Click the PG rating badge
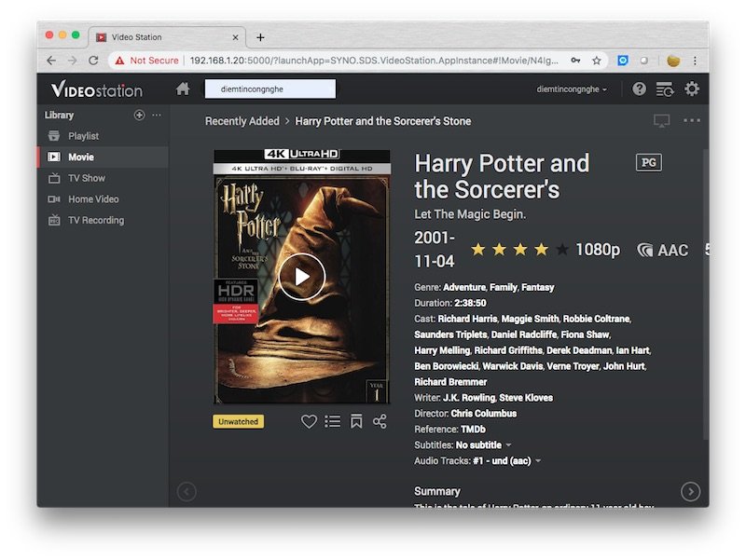This screenshot has width=746, height=560. pyautogui.click(x=648, y=162)
